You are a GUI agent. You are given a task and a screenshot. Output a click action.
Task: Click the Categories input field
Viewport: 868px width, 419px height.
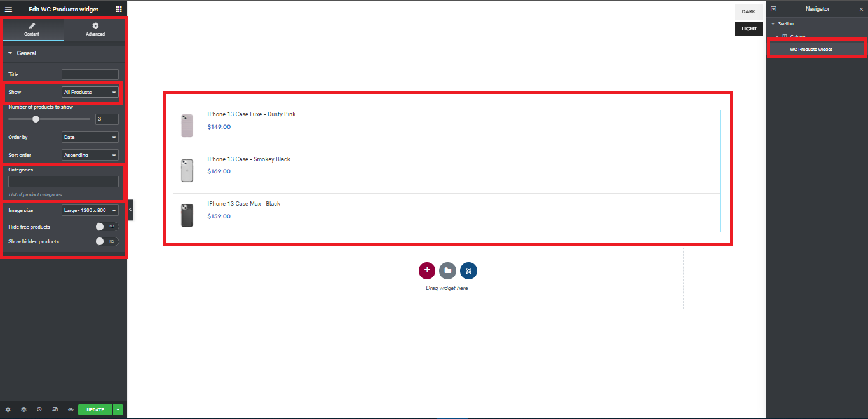tap(64, 182)
